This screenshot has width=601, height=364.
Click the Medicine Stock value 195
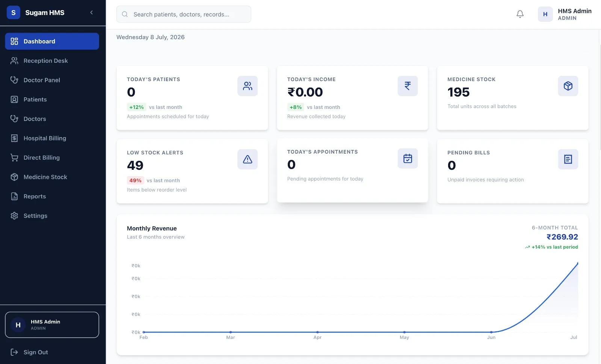[459, 92]
